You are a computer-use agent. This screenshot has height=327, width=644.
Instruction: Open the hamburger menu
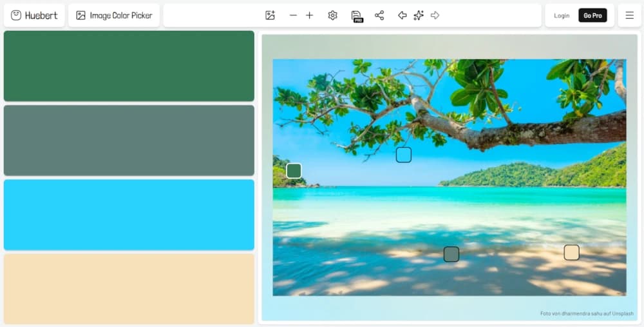click(x=630, y=15)
